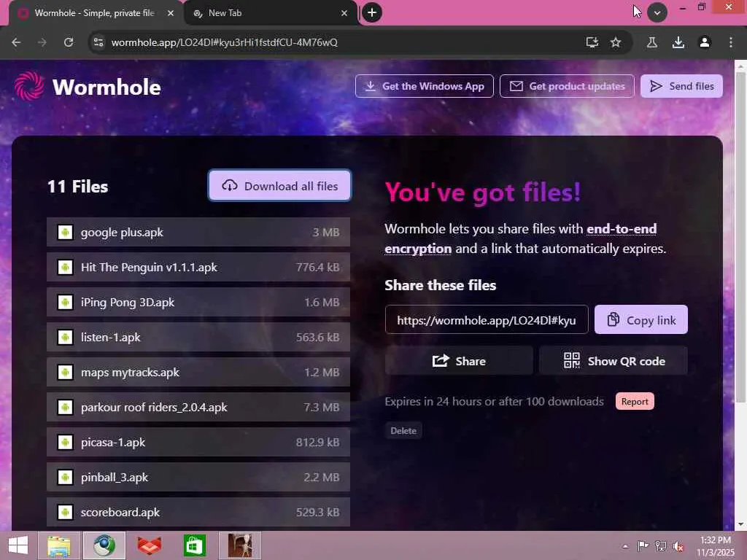Click Download all files button
747x560 pixels.
tap(279, 186)
